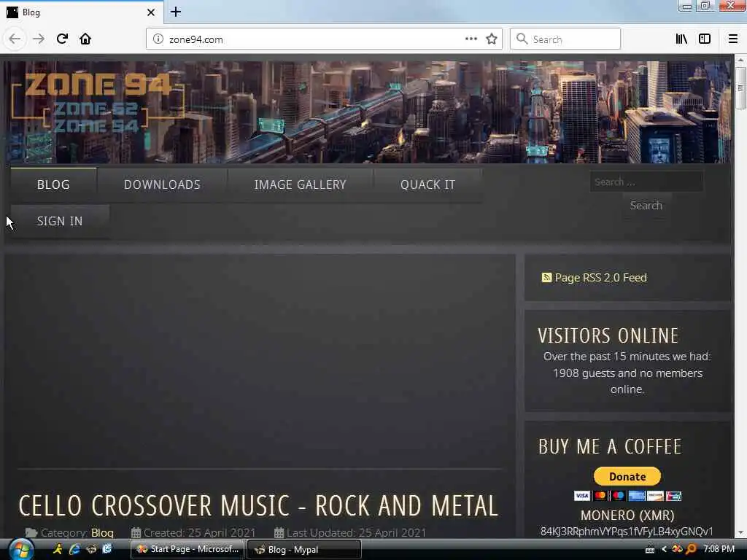Open the Page RSS 2.0 Feed link
747x560 pixels.
point(601,278)
